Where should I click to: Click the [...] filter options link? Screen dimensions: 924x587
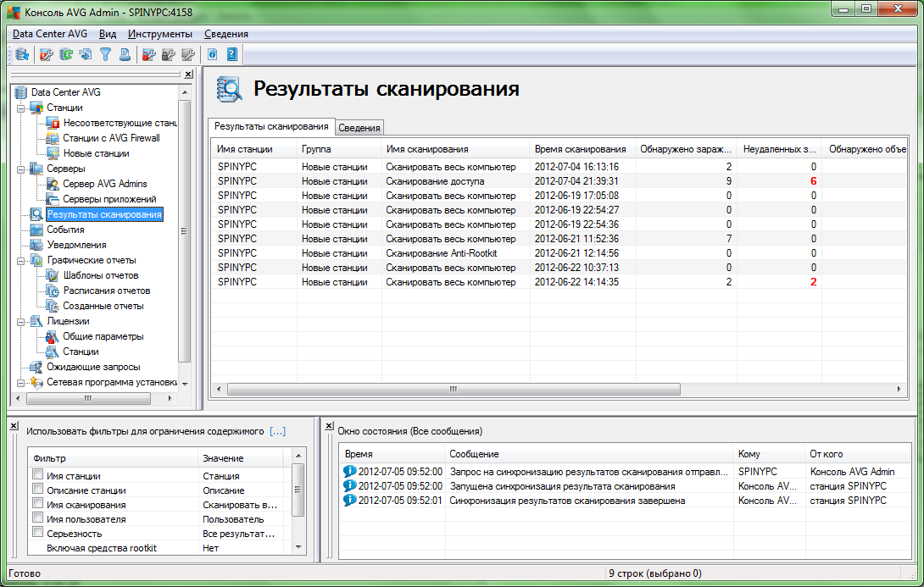click(277, 431)
